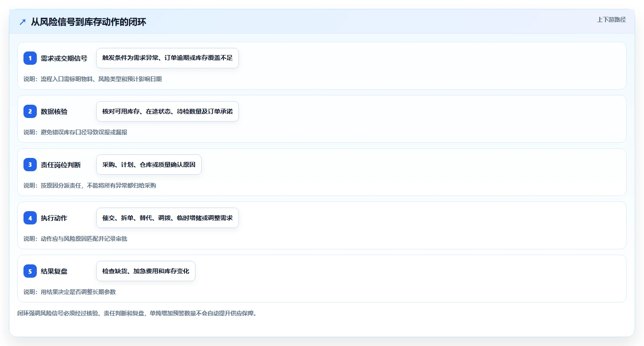
Task: Select the 需求或交期信号 step title
Action: (x=64, y=58)
